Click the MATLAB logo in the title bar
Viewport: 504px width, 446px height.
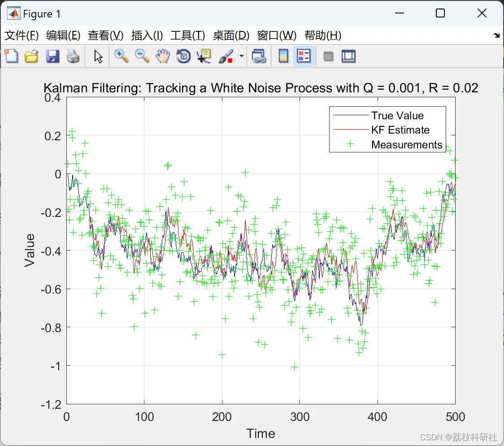(x=14, y=13)
